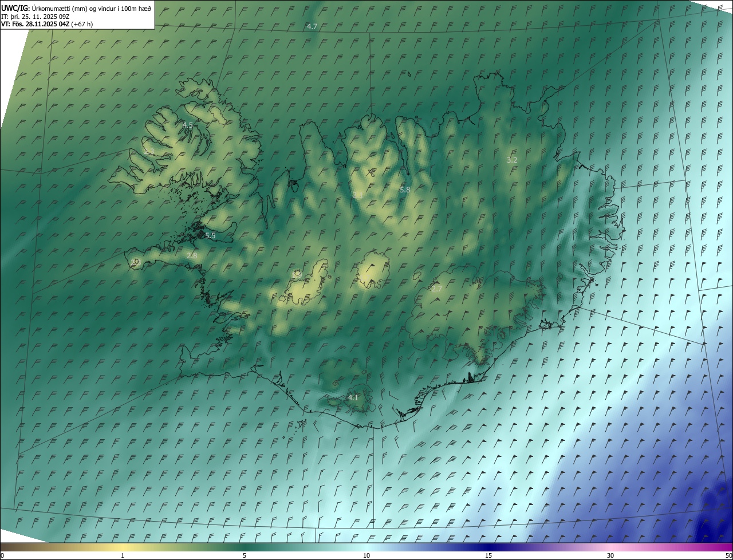This screenshot has width=733, height=560.
Task: Click the 5.5 value label near Breiðafjörður
Action: [210, 235]
